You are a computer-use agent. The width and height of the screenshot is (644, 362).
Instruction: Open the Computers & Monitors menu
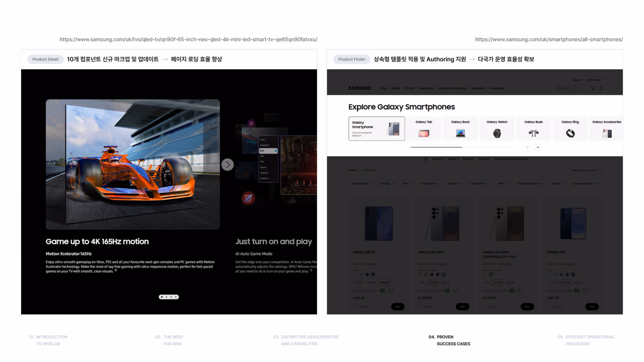[x=452, y=88]
